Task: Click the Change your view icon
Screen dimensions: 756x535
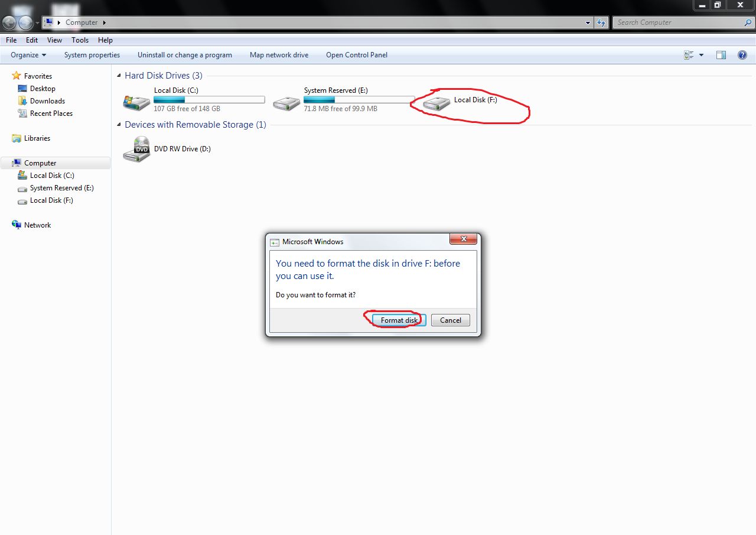Action: tap(689, 55)
